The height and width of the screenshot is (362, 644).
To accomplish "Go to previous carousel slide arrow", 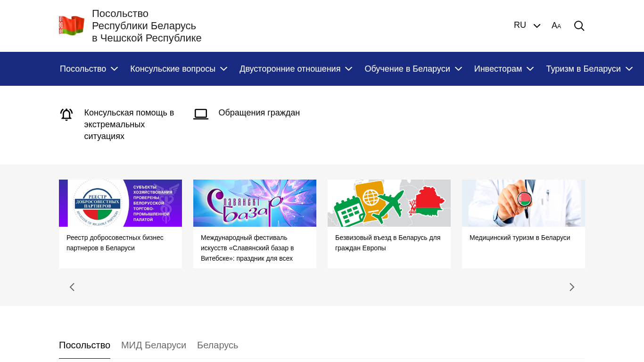I will click(72, 287).
